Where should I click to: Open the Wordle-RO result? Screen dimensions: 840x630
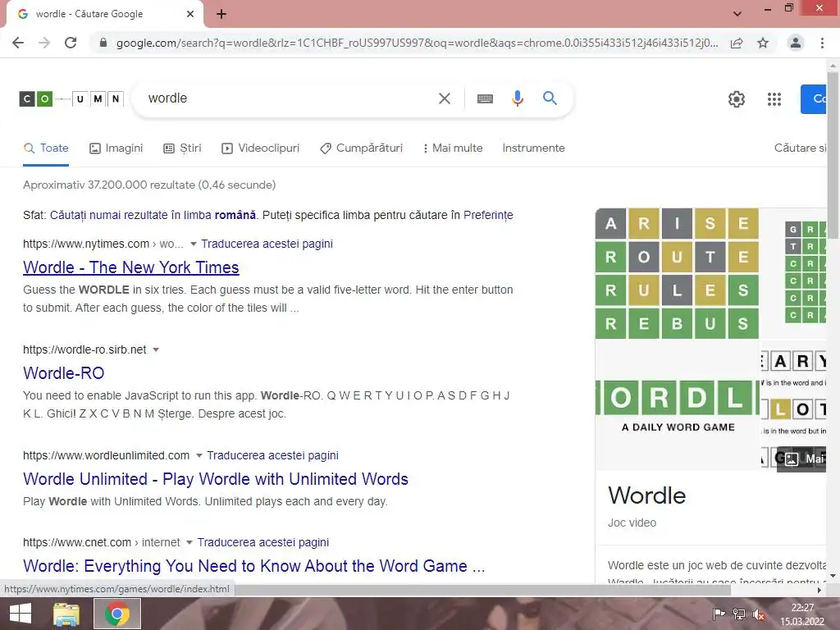click(64, 373)
